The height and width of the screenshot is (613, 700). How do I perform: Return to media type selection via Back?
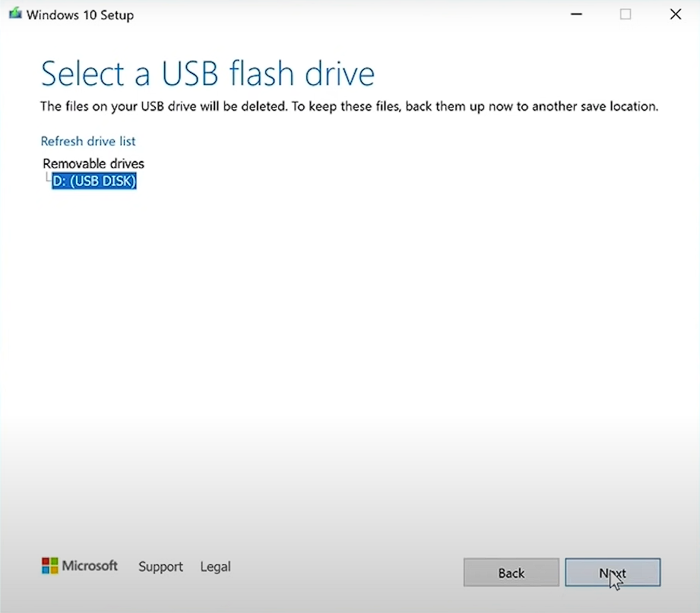pos(511,573)
